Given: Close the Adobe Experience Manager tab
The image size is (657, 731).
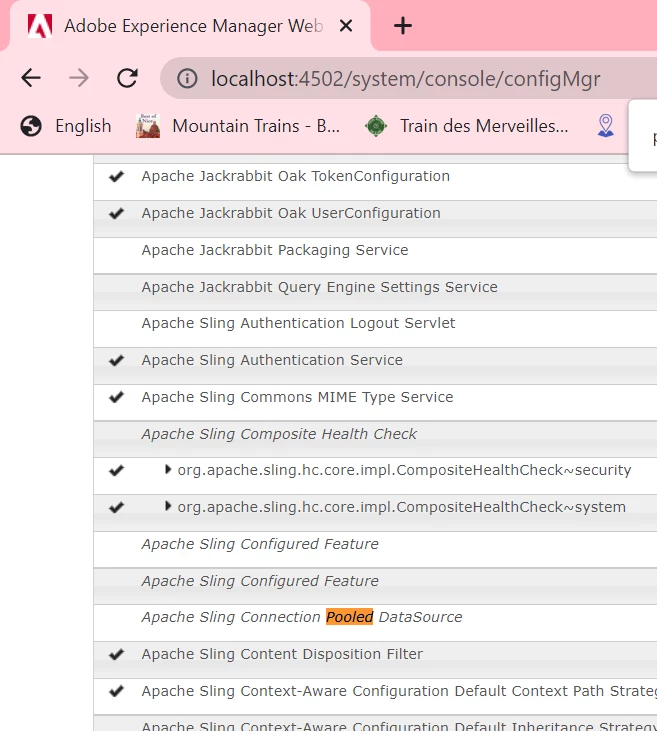Looking at the screenshot, I should click(346, 26).
